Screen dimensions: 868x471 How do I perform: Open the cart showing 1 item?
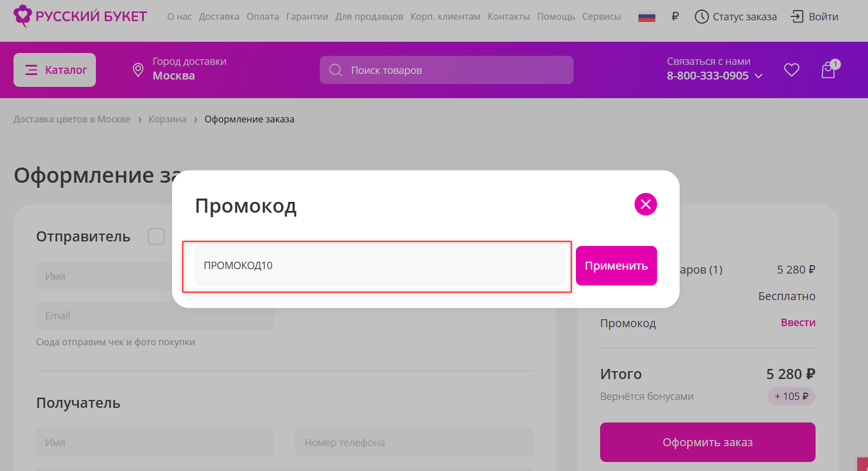tap(828, 69)
